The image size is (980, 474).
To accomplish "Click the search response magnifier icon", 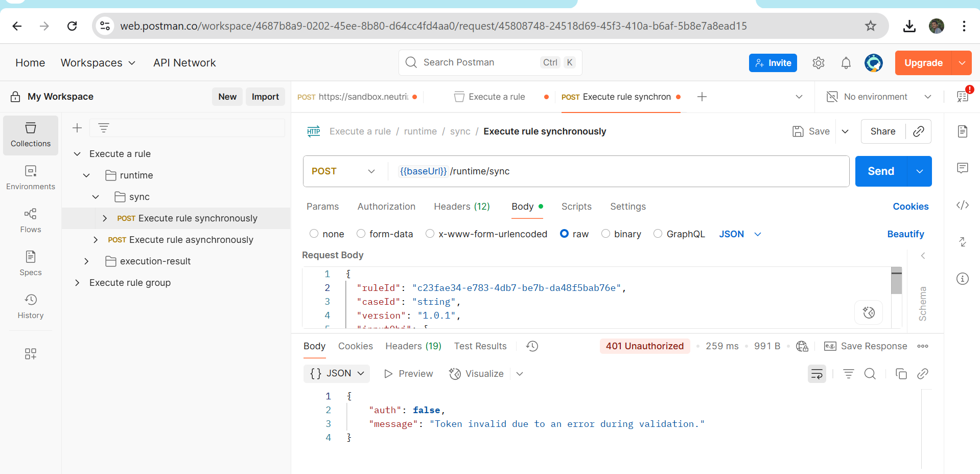I will 870,374.
